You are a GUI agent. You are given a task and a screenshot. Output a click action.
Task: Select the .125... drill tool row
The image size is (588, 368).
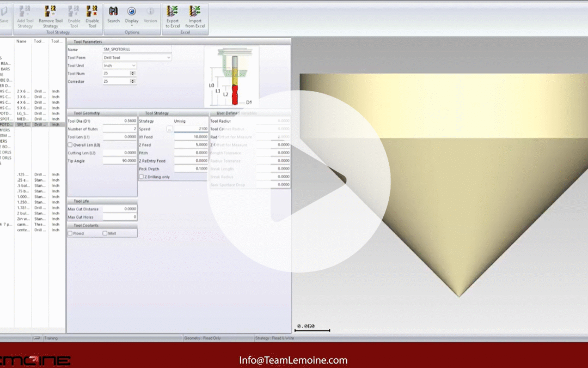[32, 174]
